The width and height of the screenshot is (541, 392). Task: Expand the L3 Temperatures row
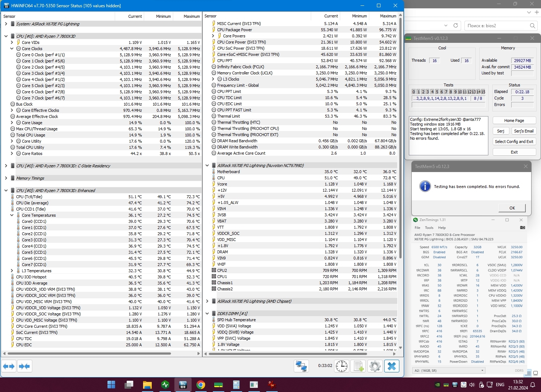pyautogui.click(x=12, y=271)
